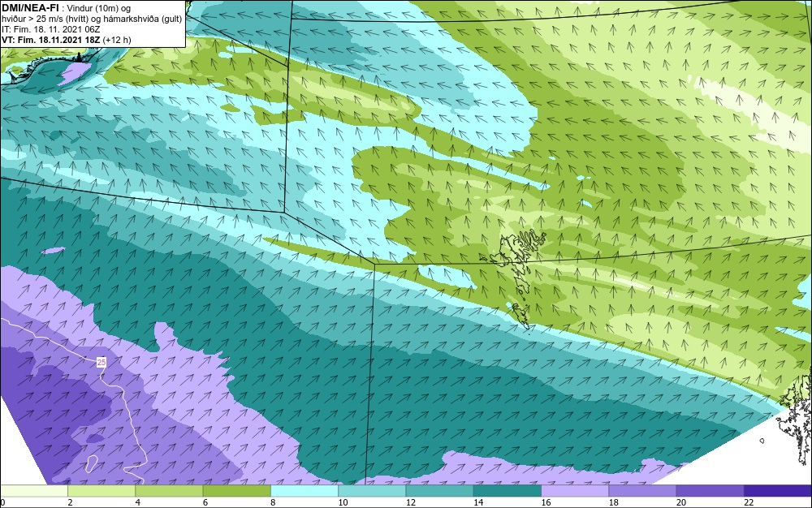812x508 pixels.
Task: Click the legend tick label 22
Action: [x=749, y=502]
